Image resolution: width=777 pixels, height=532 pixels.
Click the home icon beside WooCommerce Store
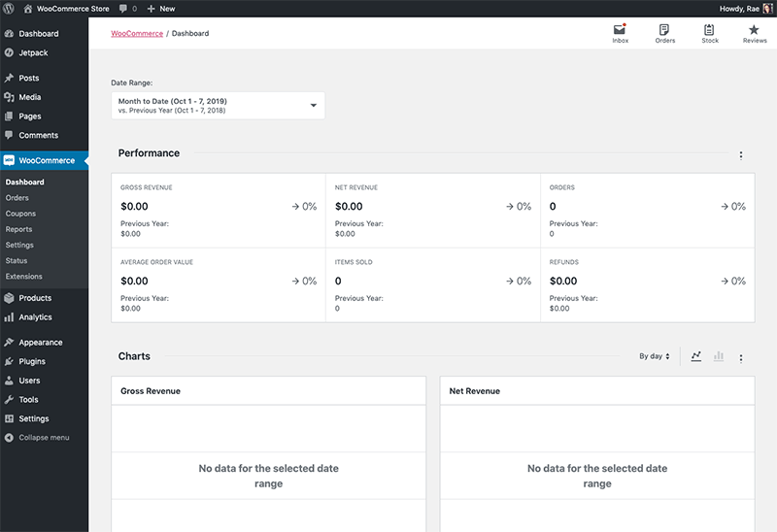click(28, 9)
